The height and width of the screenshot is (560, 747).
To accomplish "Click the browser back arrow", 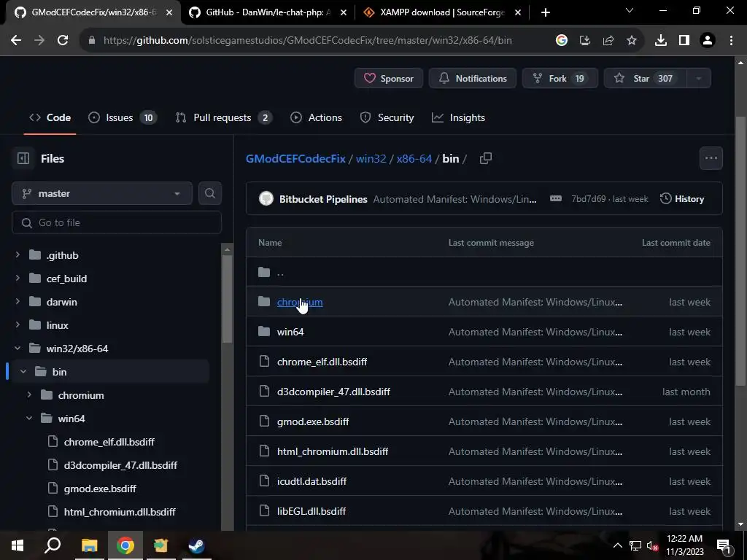I will point(16,41).
